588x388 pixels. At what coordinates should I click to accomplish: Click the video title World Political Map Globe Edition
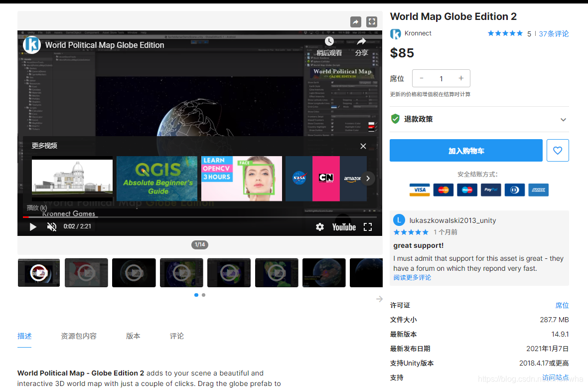click(105, 45)
